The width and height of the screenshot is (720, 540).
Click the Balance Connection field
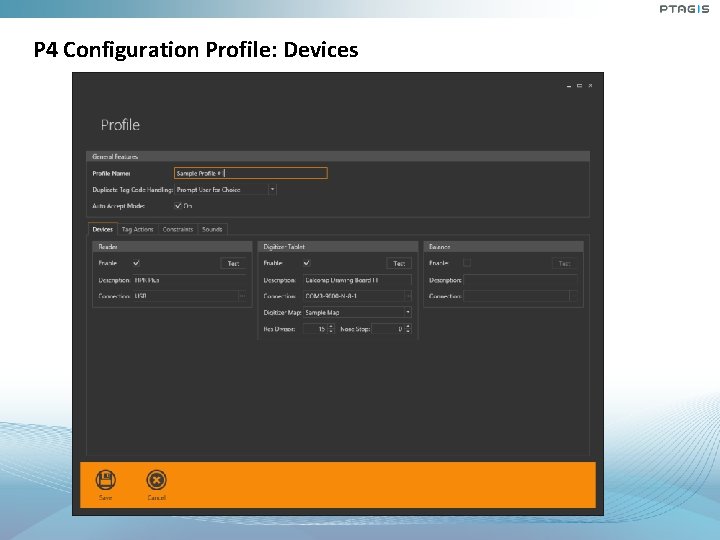[517, 296]
